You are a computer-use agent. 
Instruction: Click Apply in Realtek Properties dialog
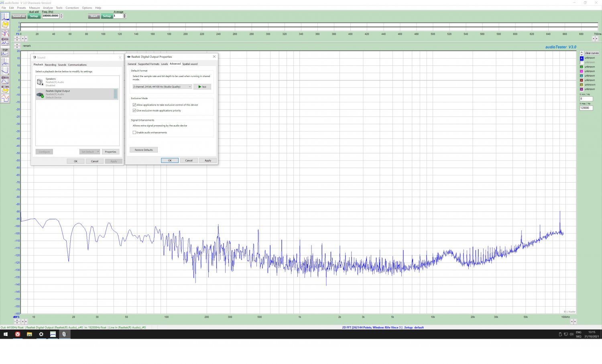coord(208,161)
